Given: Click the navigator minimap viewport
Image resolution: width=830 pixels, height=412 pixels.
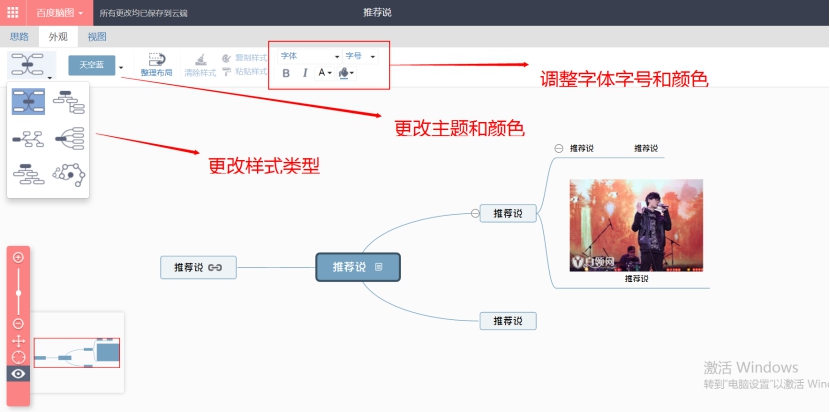Looking at the screenshot, I should [77, 353].
